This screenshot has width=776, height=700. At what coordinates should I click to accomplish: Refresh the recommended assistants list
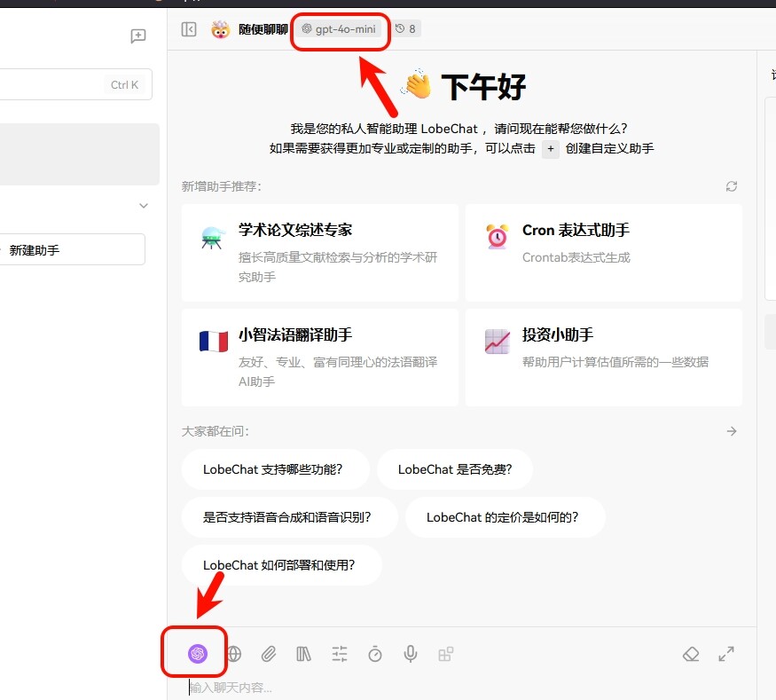tap(732, 186)
